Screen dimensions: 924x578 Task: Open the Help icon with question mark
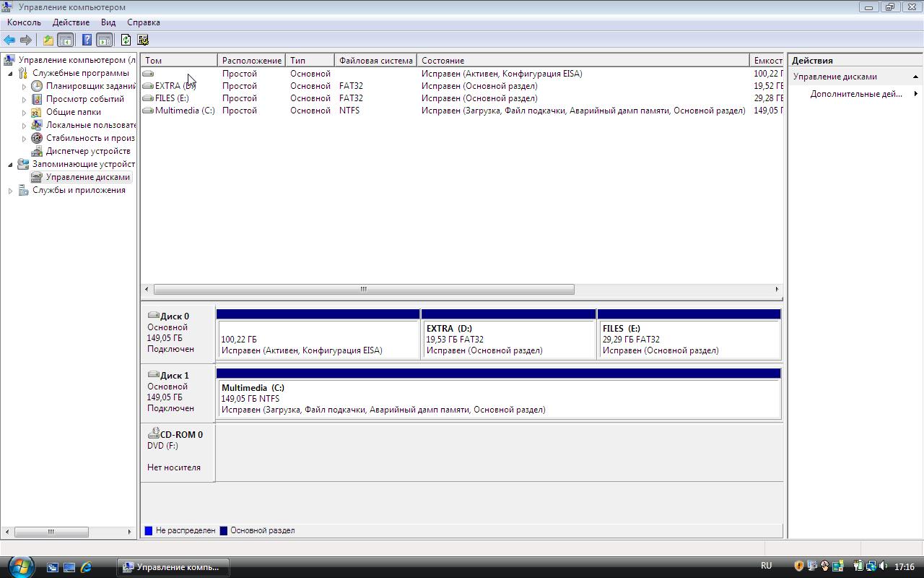pos(87,40)
